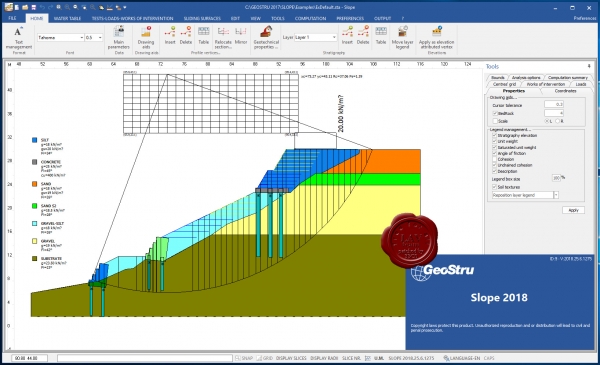Click the Save quick-access icon

(x=34, y=7)
